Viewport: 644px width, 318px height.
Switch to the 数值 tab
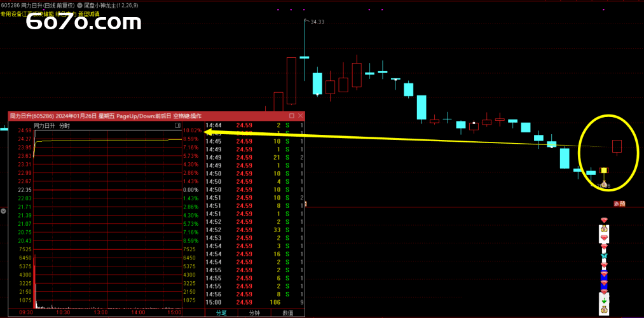coord(288,313)
